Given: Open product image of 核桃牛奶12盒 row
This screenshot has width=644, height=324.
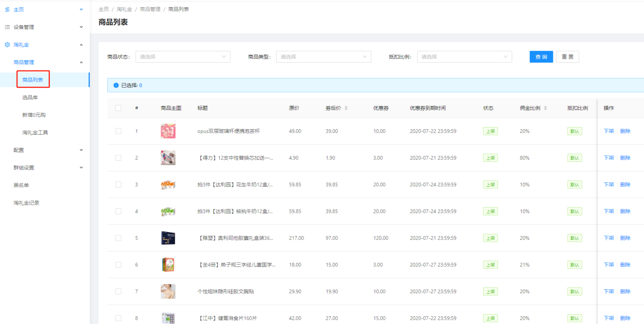Looking at the screenshot, I should click(168, 211).
